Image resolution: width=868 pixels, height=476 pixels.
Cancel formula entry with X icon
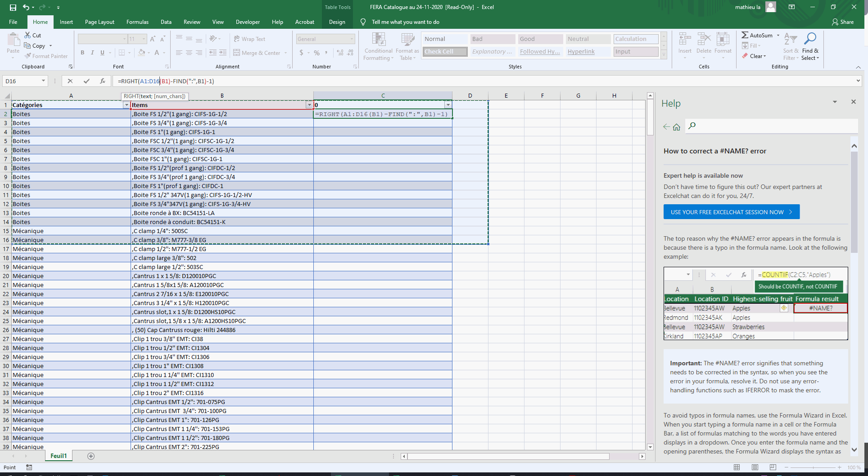coord(70,81)
